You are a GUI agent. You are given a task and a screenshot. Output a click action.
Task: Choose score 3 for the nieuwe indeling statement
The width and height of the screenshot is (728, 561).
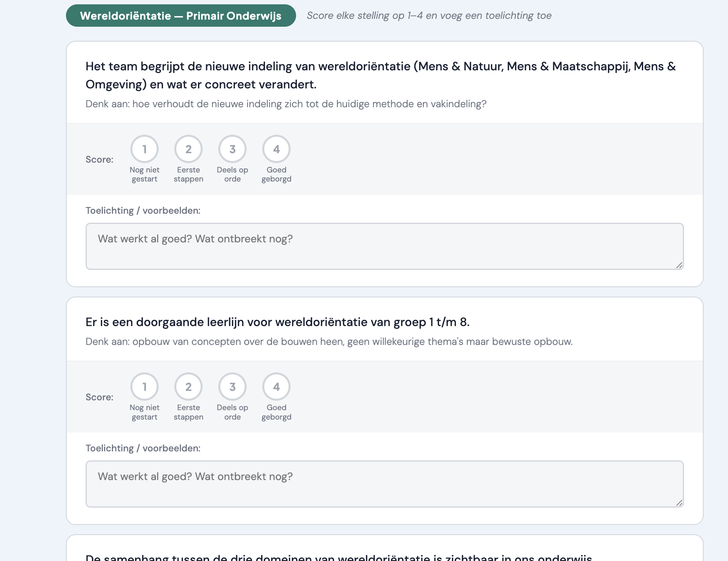(x=232, y=149)
